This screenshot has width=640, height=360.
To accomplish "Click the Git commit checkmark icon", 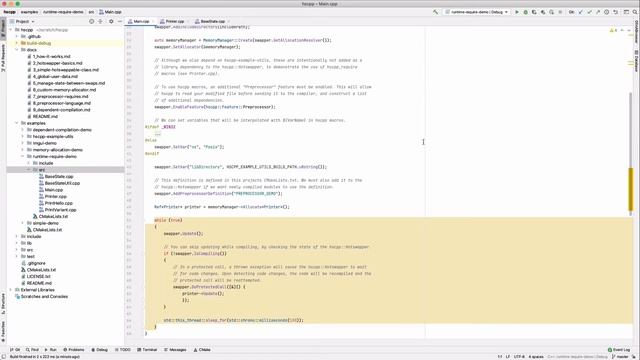I will point(589,12).
